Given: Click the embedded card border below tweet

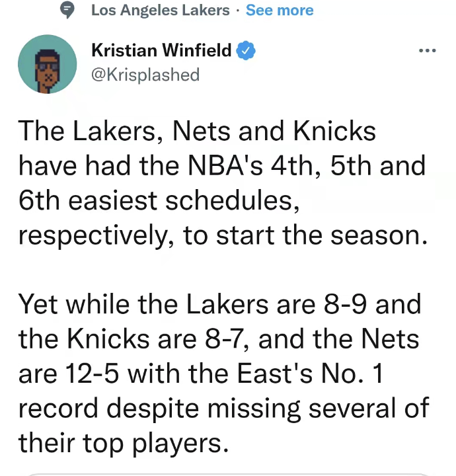Looking at the screenshot, I should [x=227, y=474].
